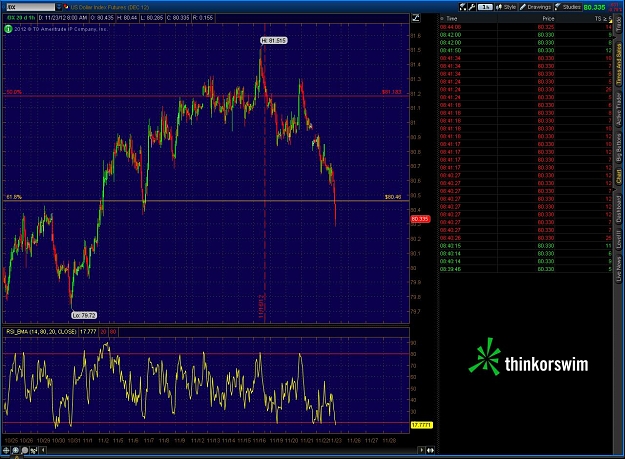Select the 08:41:50 time and sales row

tap(525, 50)
